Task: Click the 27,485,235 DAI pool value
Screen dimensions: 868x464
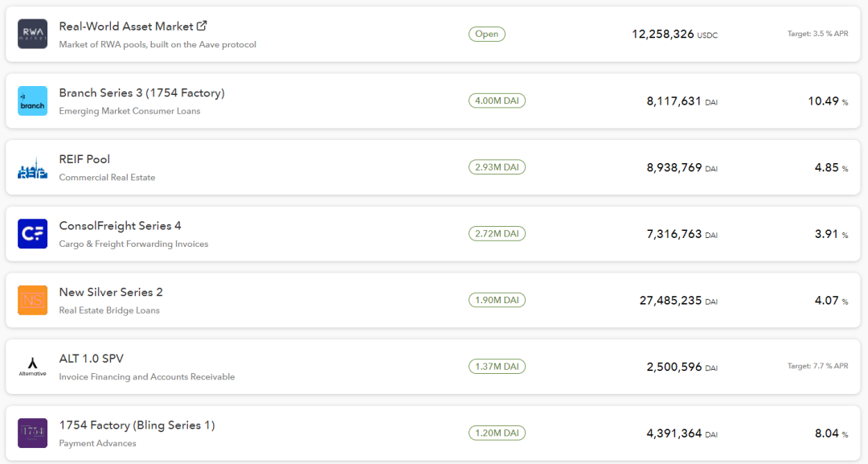Action: [x=678, y=301]
